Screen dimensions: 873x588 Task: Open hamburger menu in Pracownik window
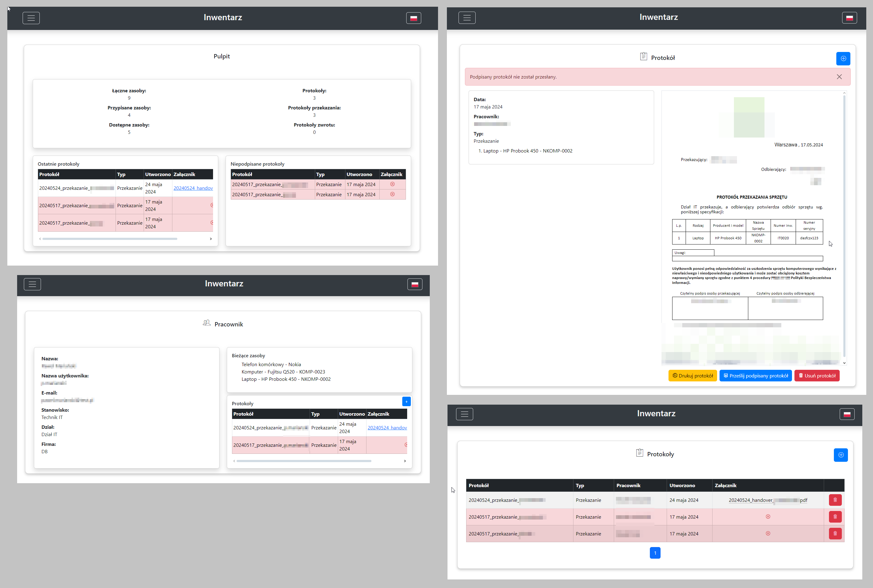32,284
